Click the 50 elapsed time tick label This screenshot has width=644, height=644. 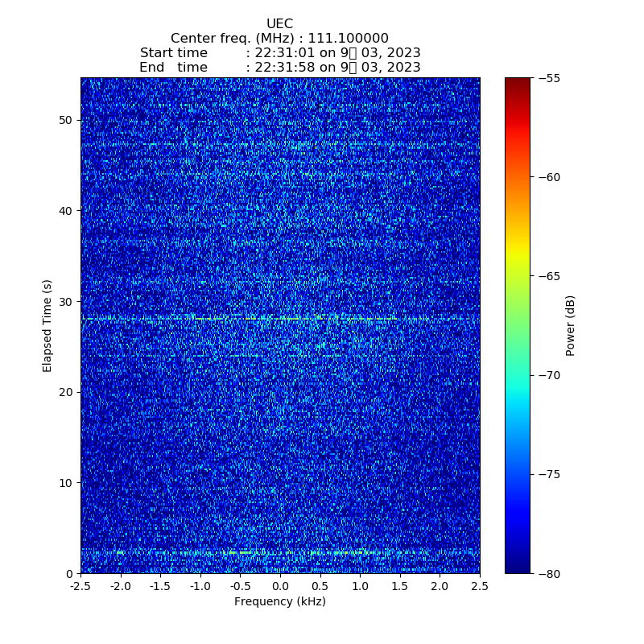pos(64,120)
